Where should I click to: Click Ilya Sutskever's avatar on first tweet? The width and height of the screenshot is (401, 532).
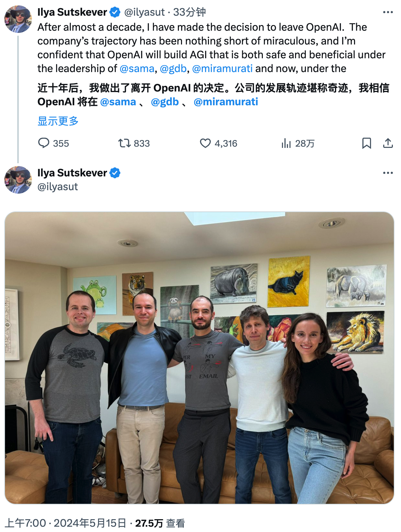pos(18,19)
